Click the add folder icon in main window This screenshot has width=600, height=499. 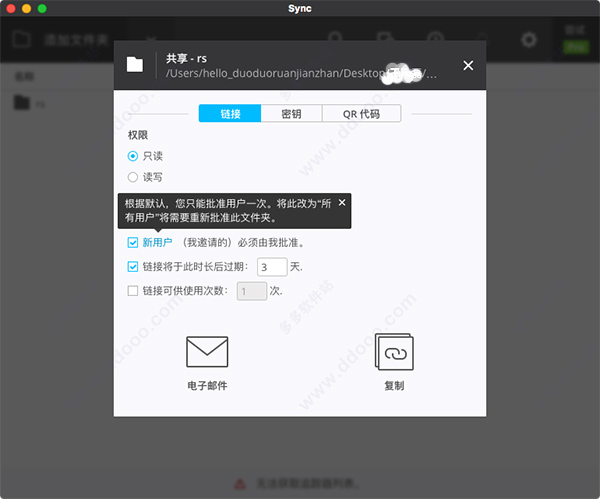pos(21,39)
